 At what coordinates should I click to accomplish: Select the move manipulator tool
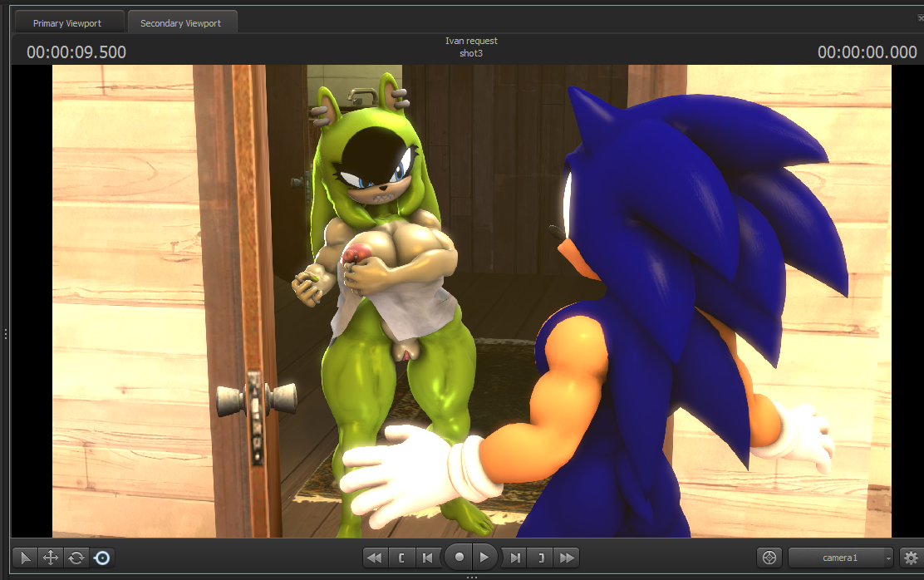pyautogui.click(x=51, y=558)
